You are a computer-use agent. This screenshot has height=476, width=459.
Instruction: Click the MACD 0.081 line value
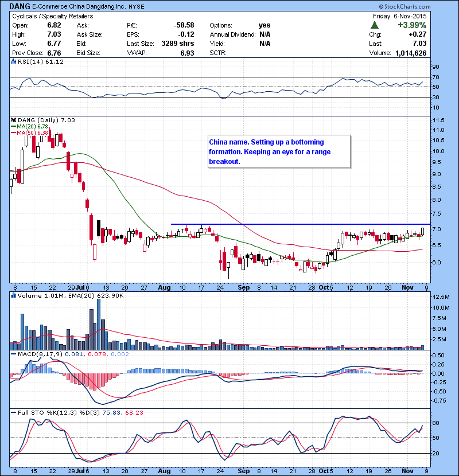pos(74,354)
